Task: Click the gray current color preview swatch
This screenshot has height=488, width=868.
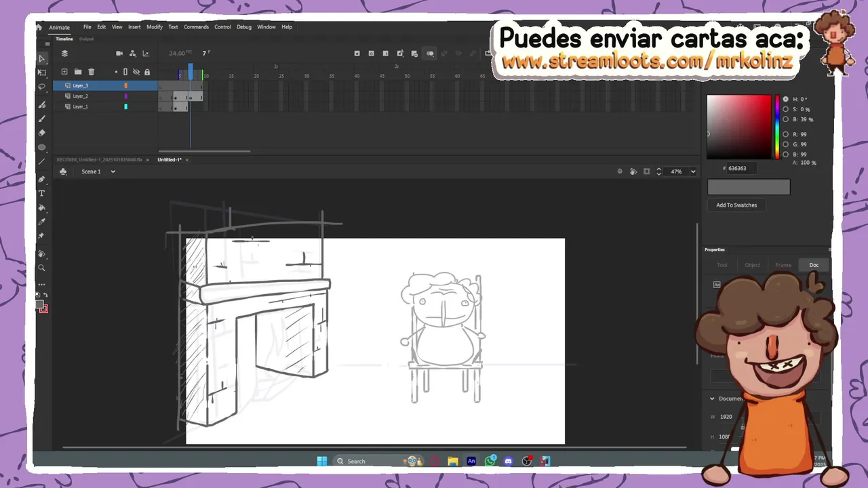Action: coord(749,187)
